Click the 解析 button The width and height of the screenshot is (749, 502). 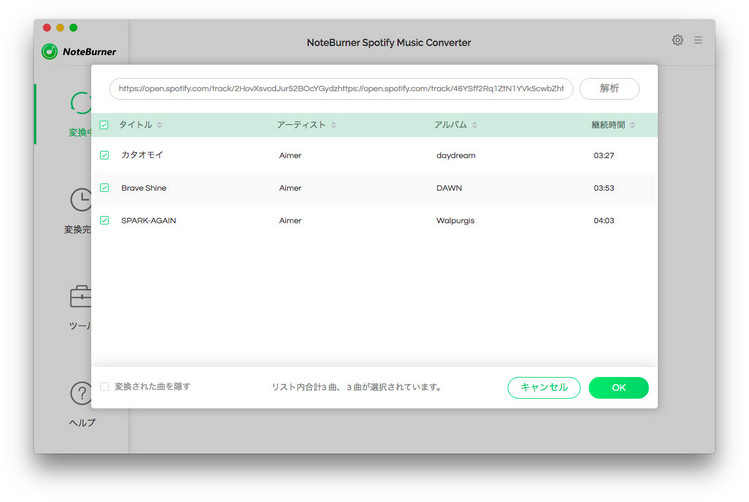point(609,89)
